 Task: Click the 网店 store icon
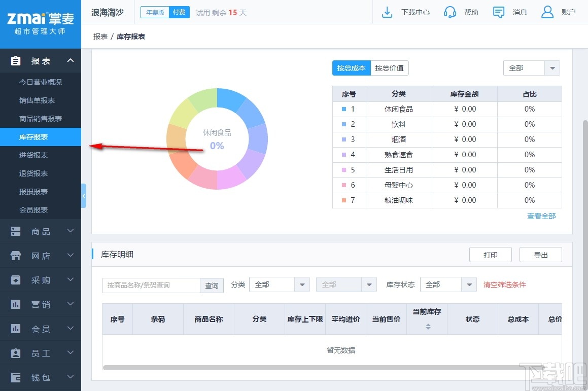click(16, 256)
